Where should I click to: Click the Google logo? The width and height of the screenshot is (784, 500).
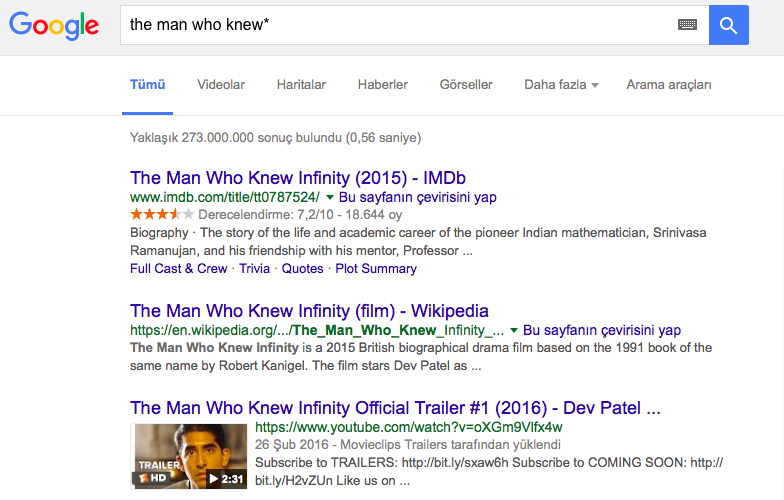54,26
